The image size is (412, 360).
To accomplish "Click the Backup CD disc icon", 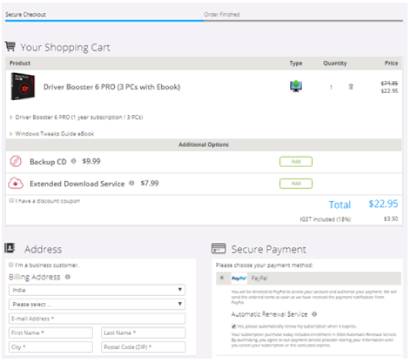I will (x=15, y=161).
